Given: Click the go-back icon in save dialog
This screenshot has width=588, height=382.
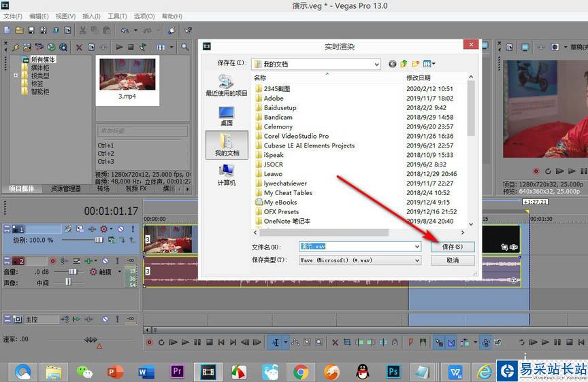Looking at the screenshot, I should coord(392,64).
